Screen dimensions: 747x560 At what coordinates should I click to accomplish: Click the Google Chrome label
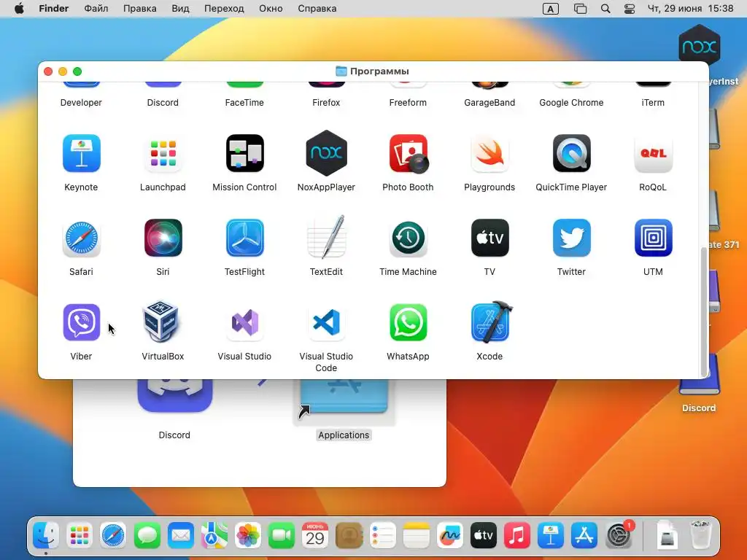pos(572,102)
